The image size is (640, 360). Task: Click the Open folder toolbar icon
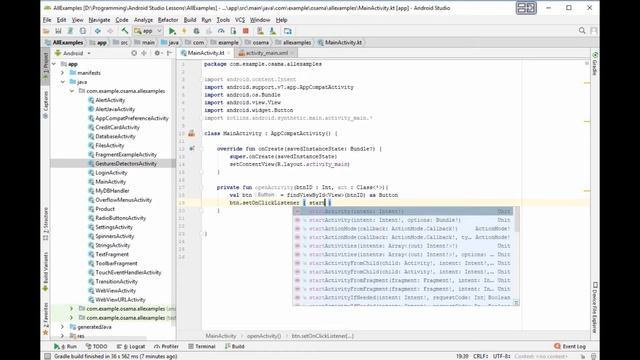(x=46, y=31)
